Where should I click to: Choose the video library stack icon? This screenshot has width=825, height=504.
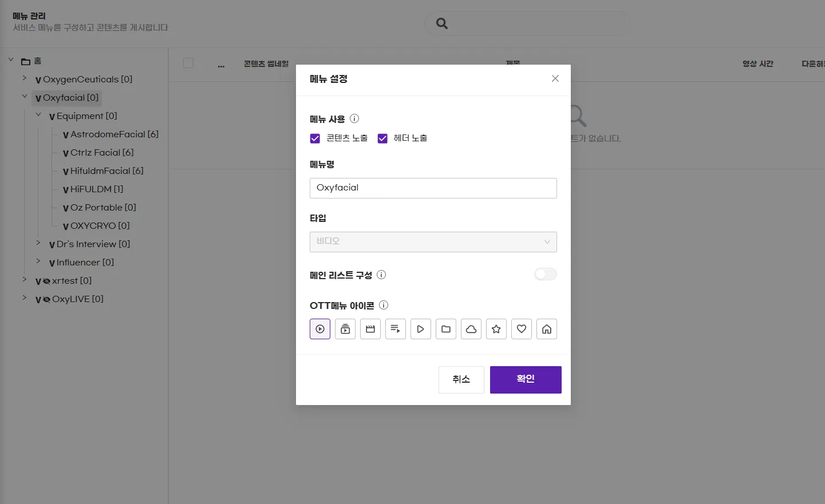pos(345,329)
